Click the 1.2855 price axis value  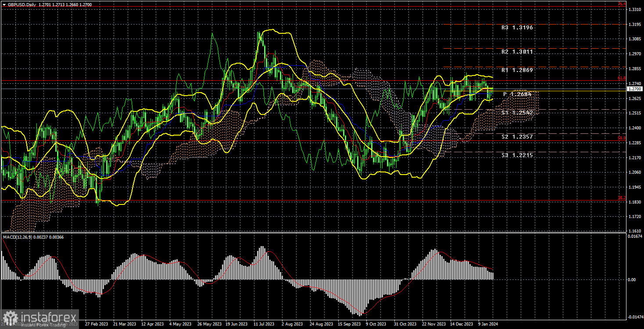tap(635, 69)
